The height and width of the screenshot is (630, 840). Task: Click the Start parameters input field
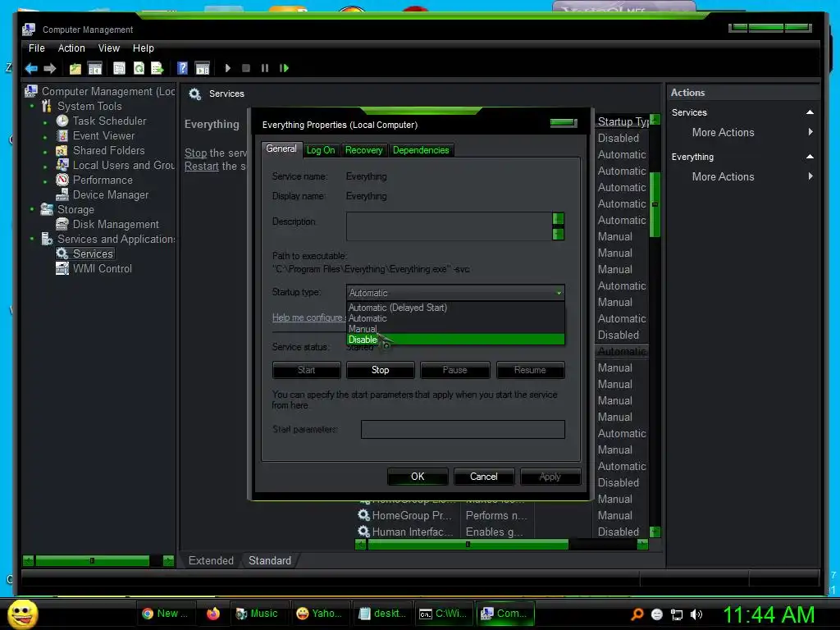coord(463,430)
